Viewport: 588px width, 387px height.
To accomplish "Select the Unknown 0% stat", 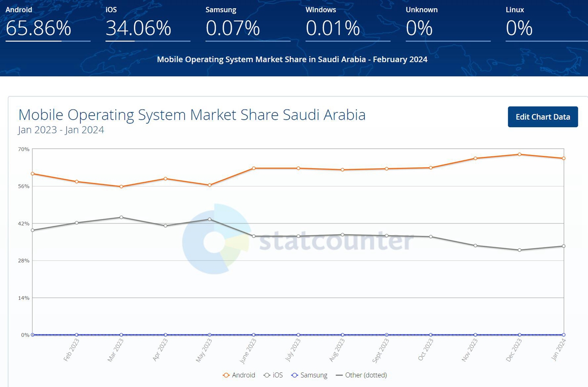I will click(419, 28).
